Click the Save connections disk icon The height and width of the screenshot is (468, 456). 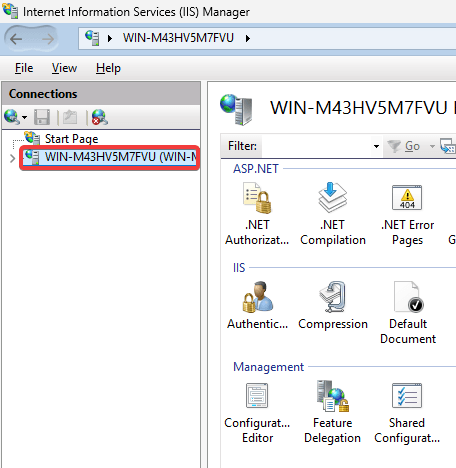point(42,117)
